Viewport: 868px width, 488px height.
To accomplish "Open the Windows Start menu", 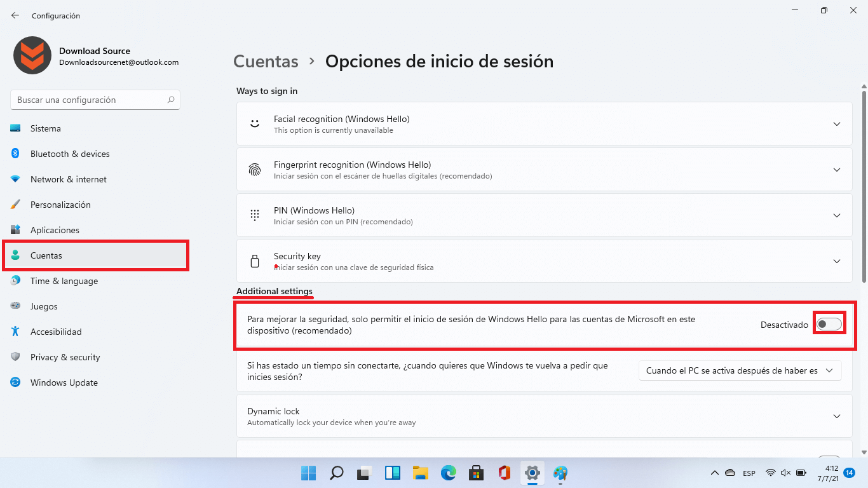I will (x=309, y=473).
